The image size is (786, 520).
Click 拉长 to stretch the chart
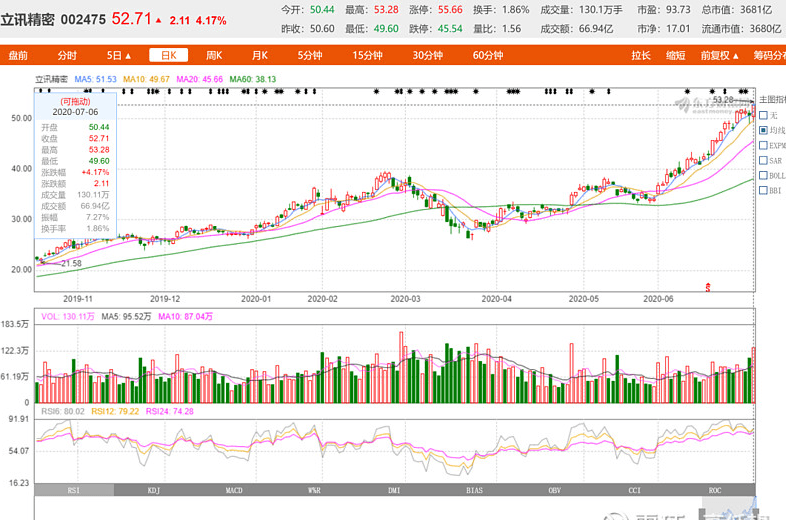641,55
